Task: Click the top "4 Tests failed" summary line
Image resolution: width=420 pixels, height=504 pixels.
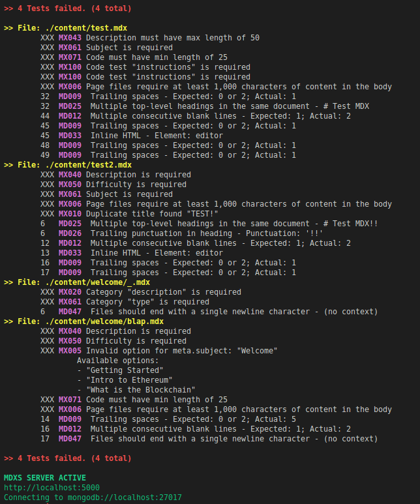Action: [68, 8]
